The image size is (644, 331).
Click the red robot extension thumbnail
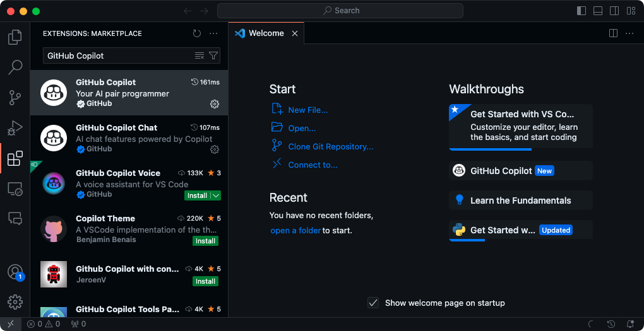pyautogui.click(x=54, y=274)
